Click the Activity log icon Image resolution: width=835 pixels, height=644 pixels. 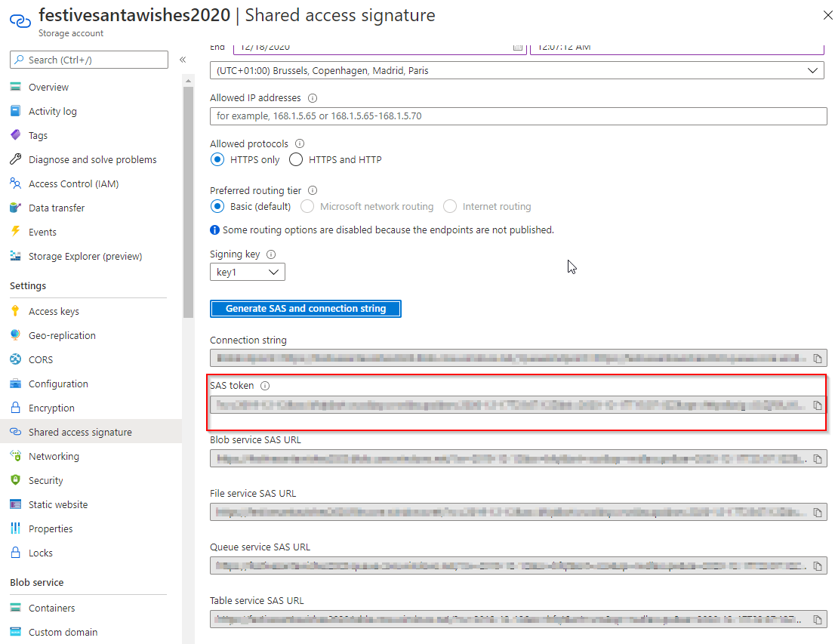click(x=15, y=111)
